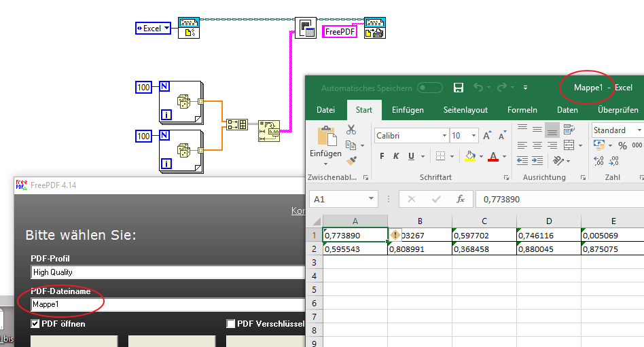
Task: Select the Format Painter brush icon
Action: pyautogui.click(x=351, y=160)
